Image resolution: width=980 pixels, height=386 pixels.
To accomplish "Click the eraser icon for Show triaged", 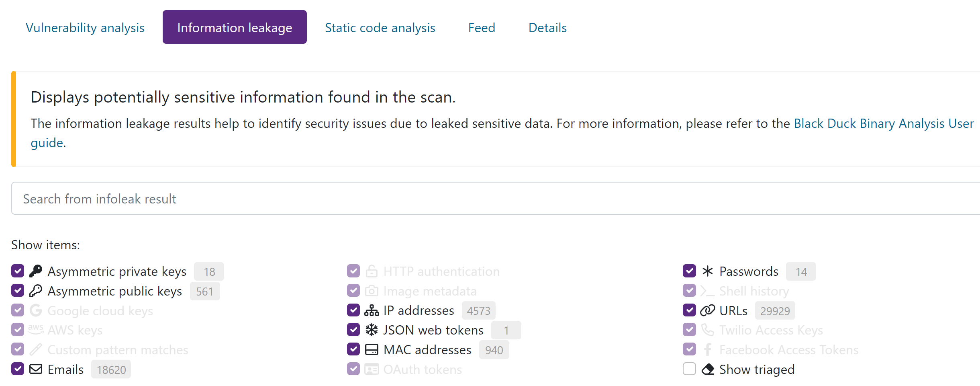I will (707, 369).
